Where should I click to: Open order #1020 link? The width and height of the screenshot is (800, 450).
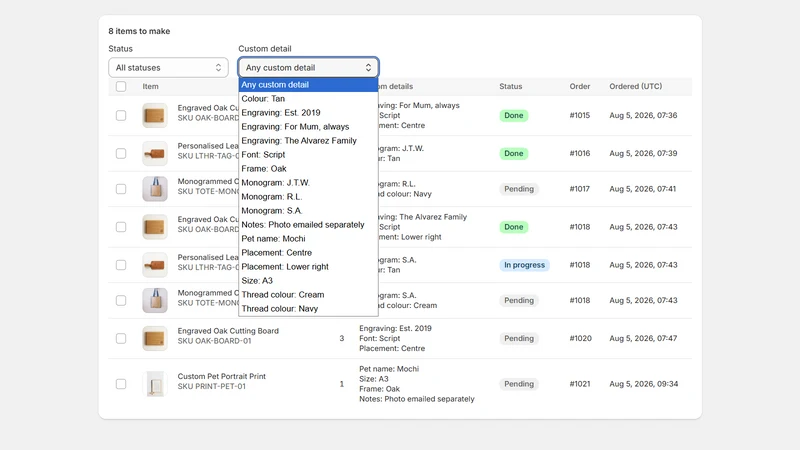[x=581, y=339]
